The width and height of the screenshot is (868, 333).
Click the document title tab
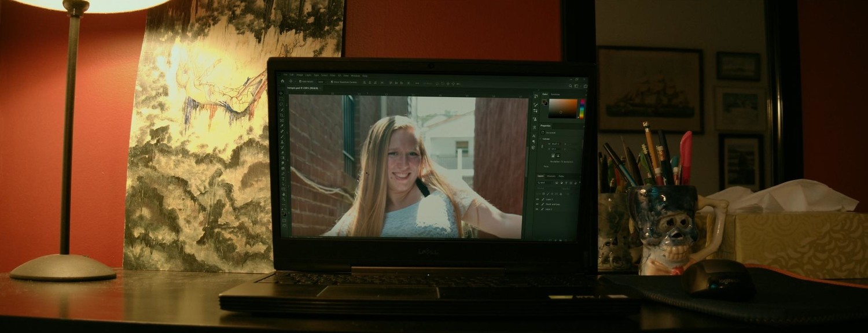pyautogui.click(x=304, y=87)
